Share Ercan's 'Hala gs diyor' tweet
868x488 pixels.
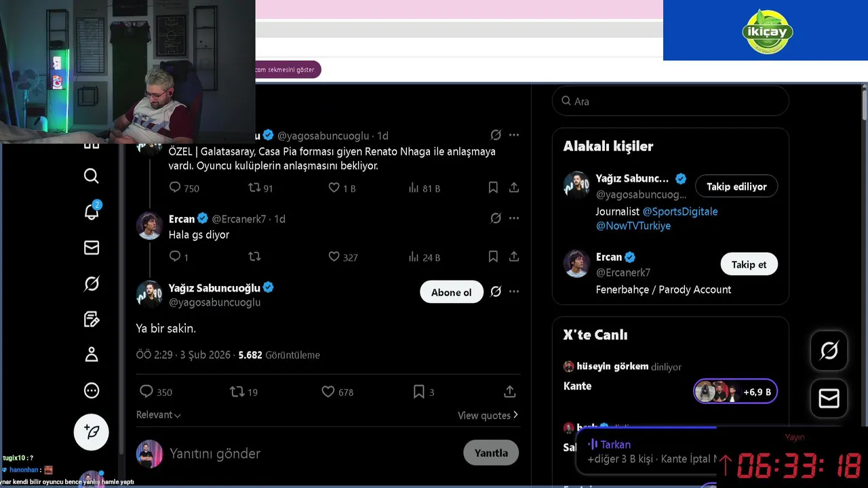pos(514,257)
